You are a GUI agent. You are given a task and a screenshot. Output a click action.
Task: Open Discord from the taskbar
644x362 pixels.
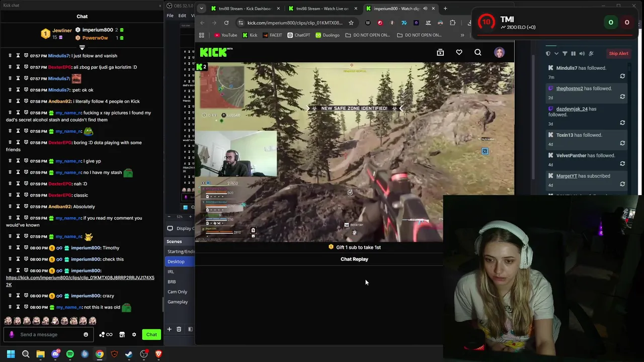pos(55,354)
